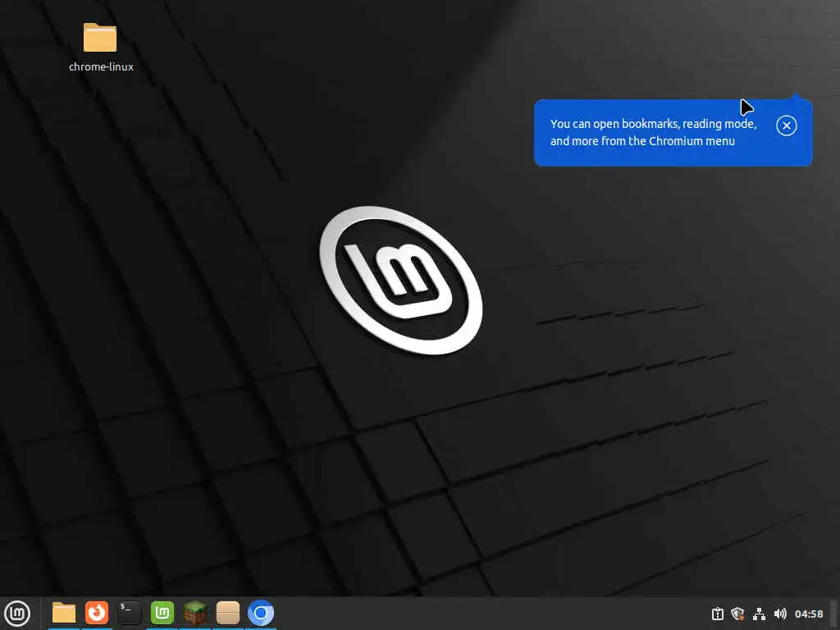
Task: Open the Update Manager shield icon
Action: click(x=738, y=614)
